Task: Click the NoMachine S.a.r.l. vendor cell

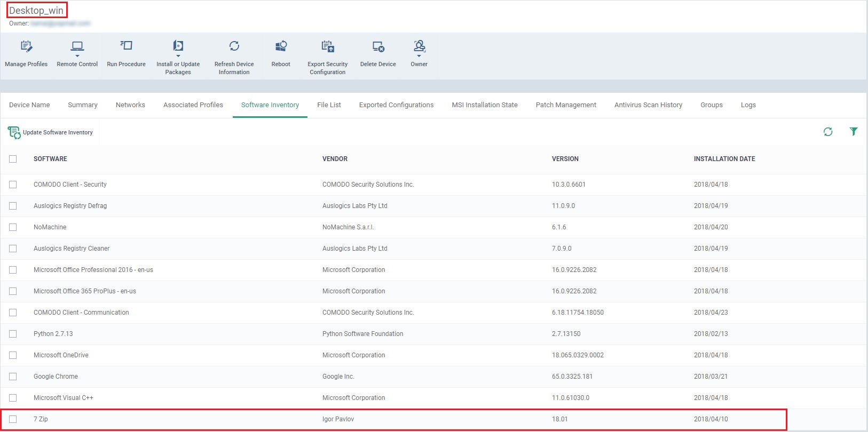Action: click(348, 227)
